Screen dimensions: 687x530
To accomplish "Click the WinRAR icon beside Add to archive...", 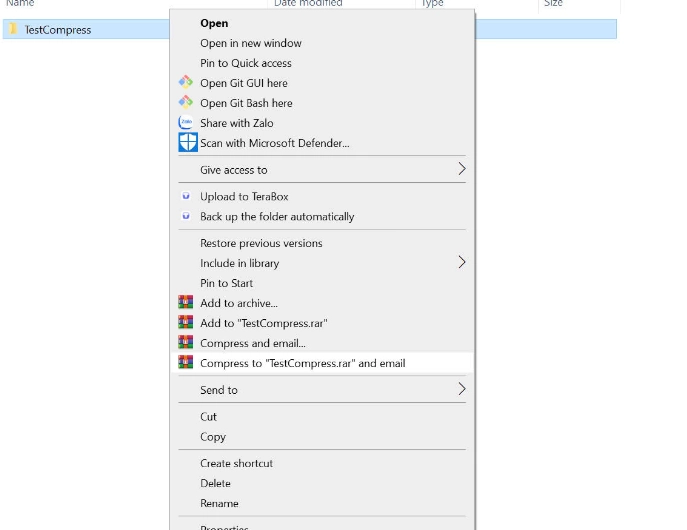I will point(185,302).
